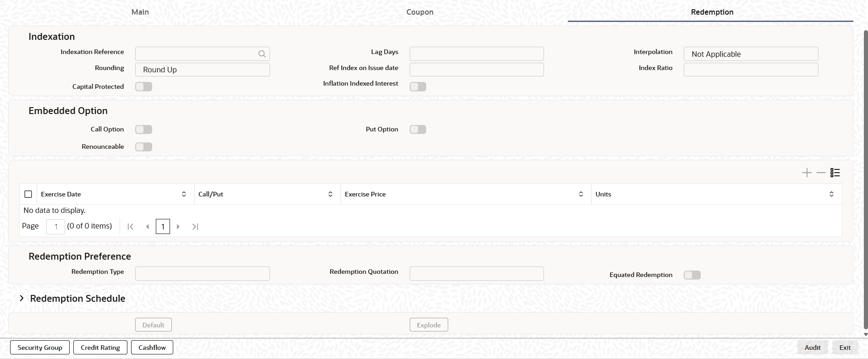This screenshot has height=359, width=868.
Task: Select all rows checkbox in table header
Action: [x=28, y=194]
